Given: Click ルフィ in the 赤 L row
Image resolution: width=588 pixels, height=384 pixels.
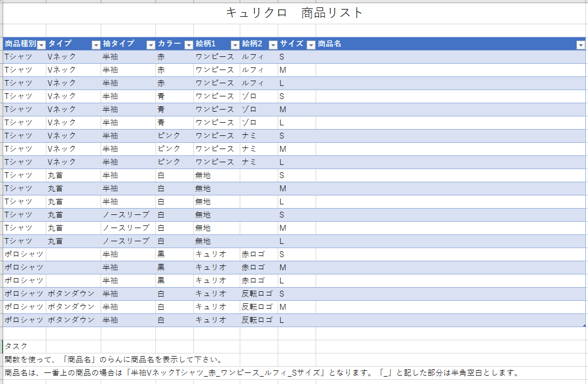Looking at the screenshot, I should pos(252,83).
